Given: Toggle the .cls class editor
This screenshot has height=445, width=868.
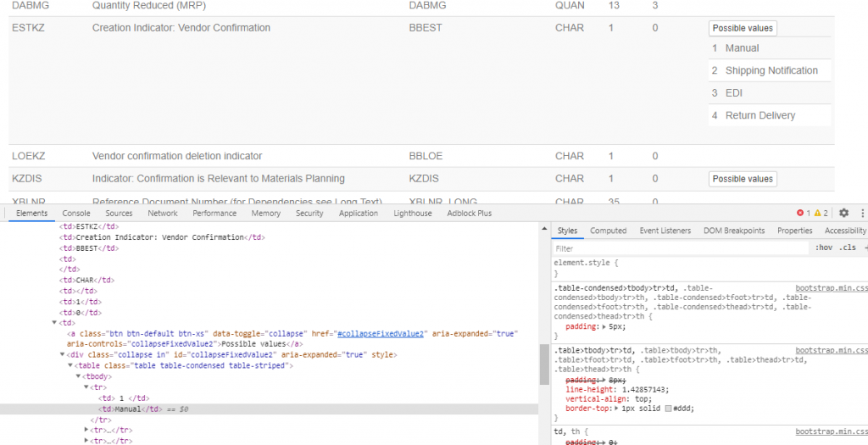Looking at the screenshot, I should [x=848, y=248].
